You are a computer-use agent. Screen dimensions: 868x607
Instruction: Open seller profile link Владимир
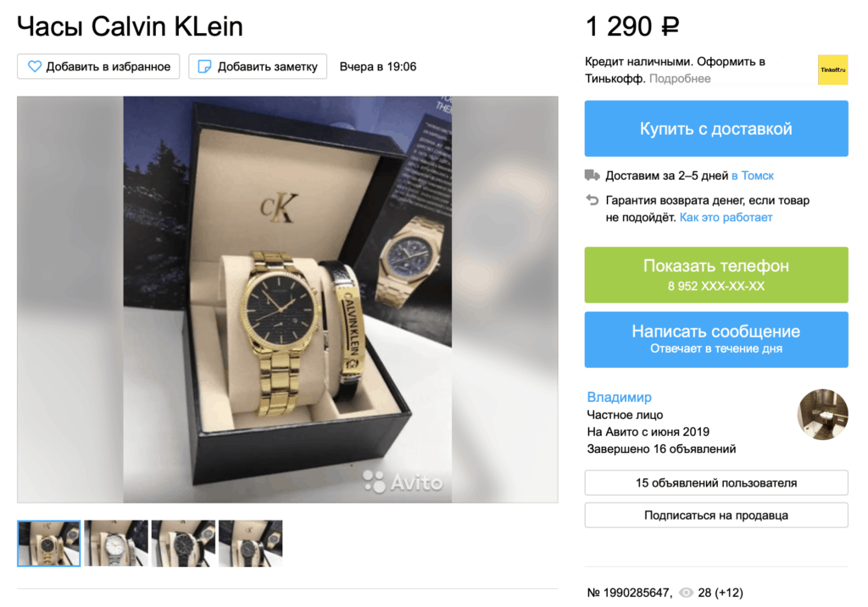tap(619, 397)
